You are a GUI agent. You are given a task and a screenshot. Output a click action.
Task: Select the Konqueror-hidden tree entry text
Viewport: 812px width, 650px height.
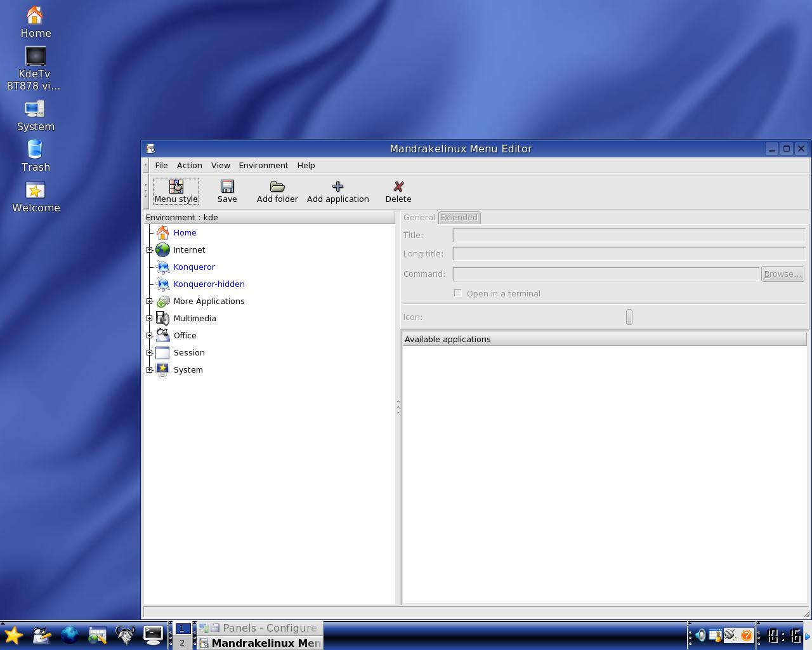[x=209, y=284]
